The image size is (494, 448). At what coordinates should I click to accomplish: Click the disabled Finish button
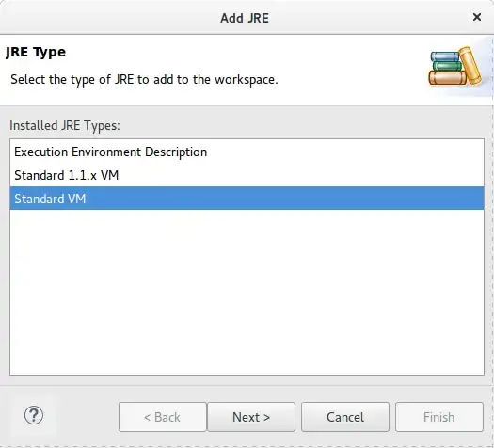click(x=439, y=417)
